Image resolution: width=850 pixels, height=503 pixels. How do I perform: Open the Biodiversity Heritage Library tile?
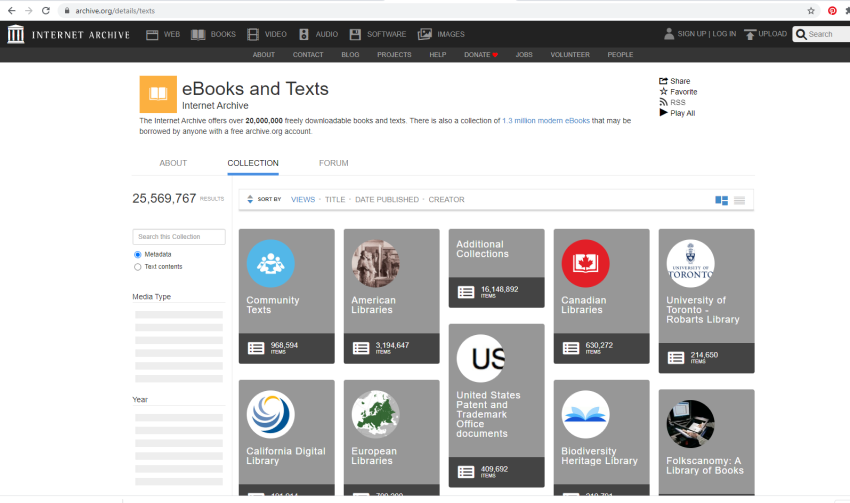click(x=602, y=437)
